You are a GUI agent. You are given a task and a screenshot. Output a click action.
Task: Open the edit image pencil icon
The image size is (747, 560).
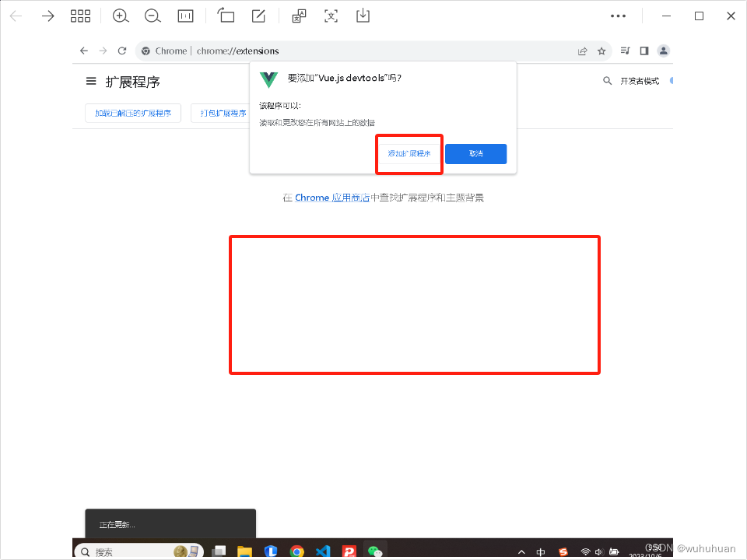point(258,16)
